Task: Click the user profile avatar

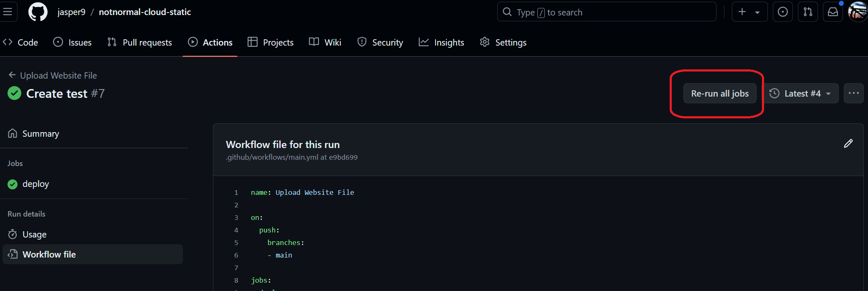Action: click(x=858, y=12)
